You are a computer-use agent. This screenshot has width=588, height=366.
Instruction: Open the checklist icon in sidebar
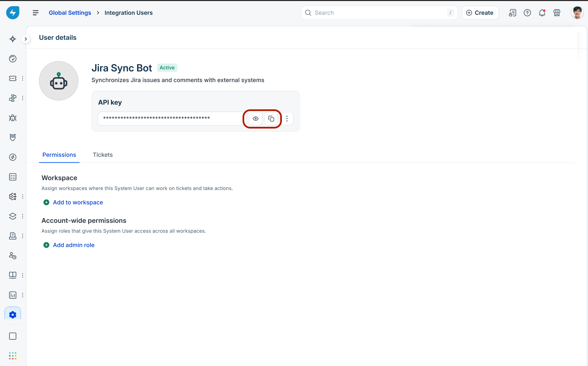13,177
